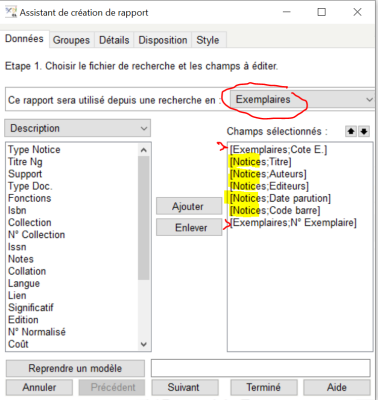Select [Notices;Auteurs] in selected fields

[268, 174]
